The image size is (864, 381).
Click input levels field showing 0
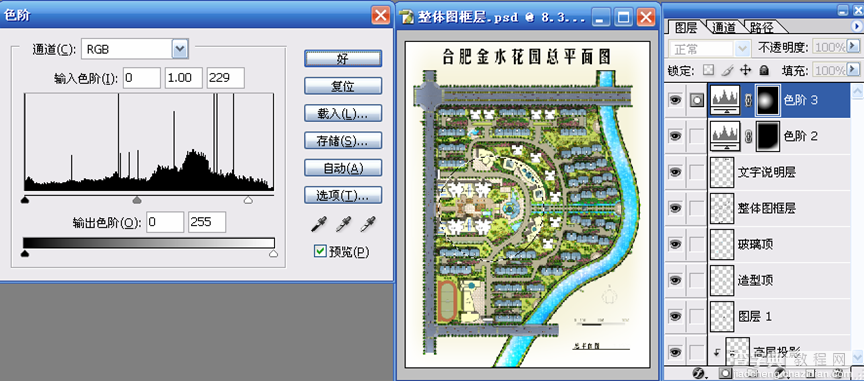pos(141,78)
